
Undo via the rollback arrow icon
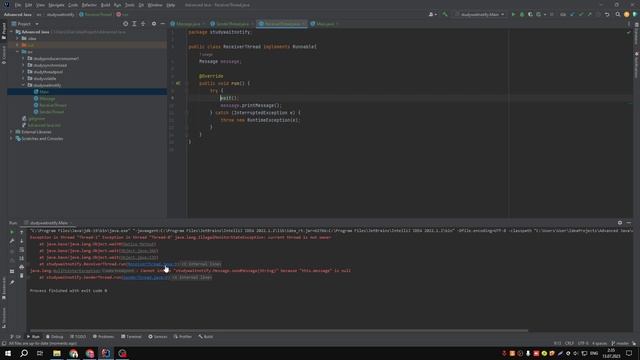click(607, 14)
